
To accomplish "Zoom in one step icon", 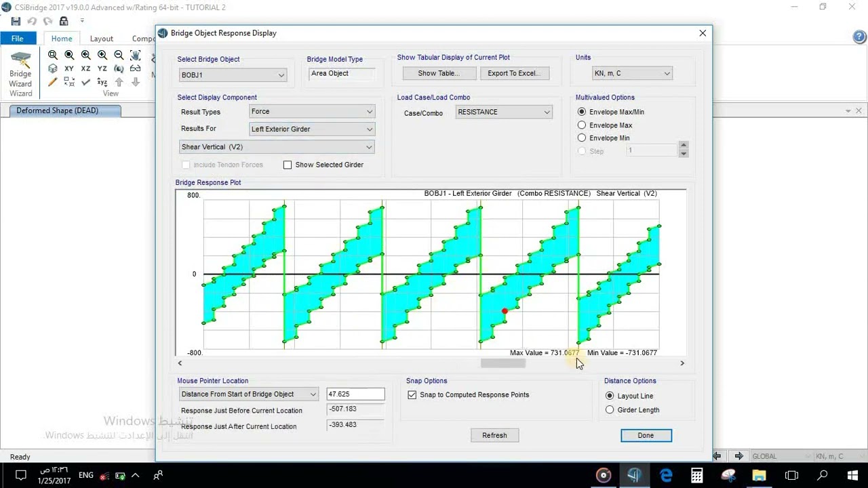I will click(102, 55).
